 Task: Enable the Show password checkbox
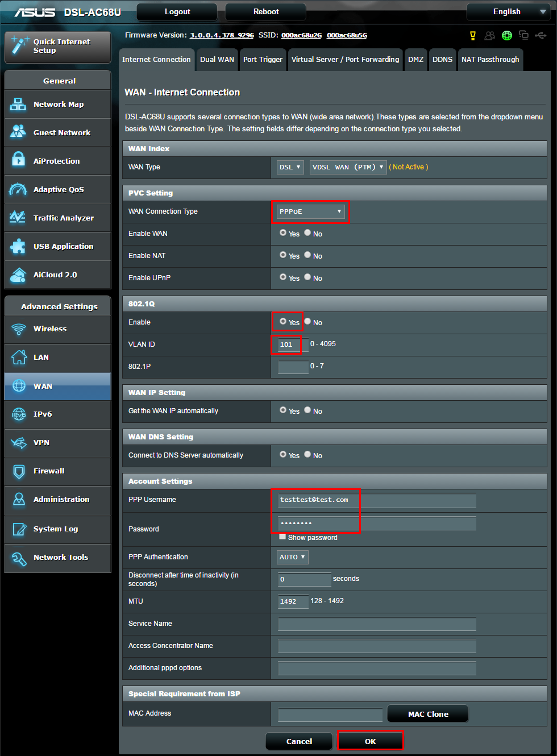pos(282,537)
